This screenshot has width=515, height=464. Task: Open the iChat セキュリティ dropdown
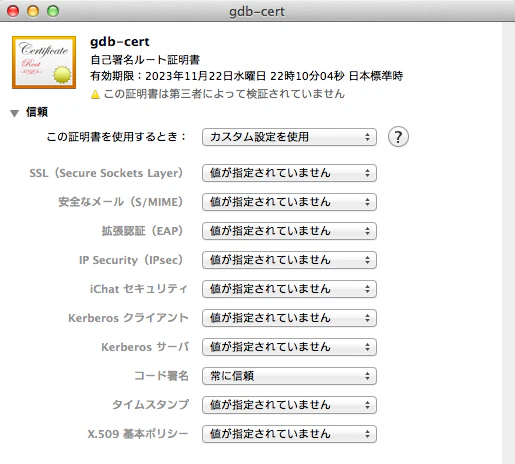tap(289, 289)
